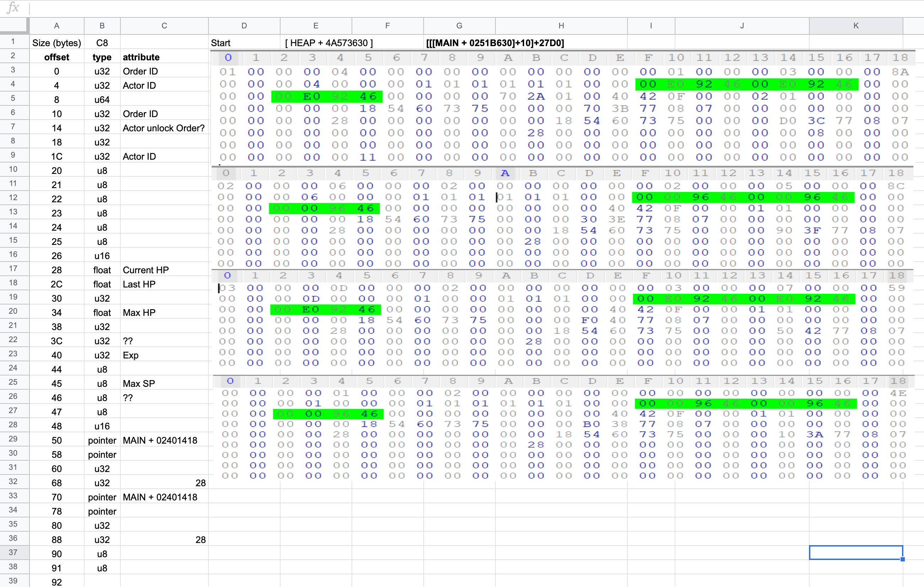Click the "u64" type cell
924x587 pixels.
[102, 99]
